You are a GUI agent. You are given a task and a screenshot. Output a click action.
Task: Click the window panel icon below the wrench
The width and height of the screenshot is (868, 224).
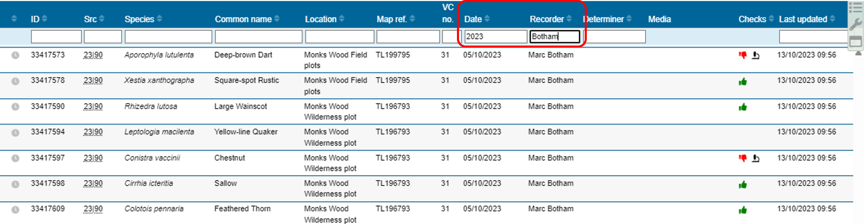pos(855,42)
